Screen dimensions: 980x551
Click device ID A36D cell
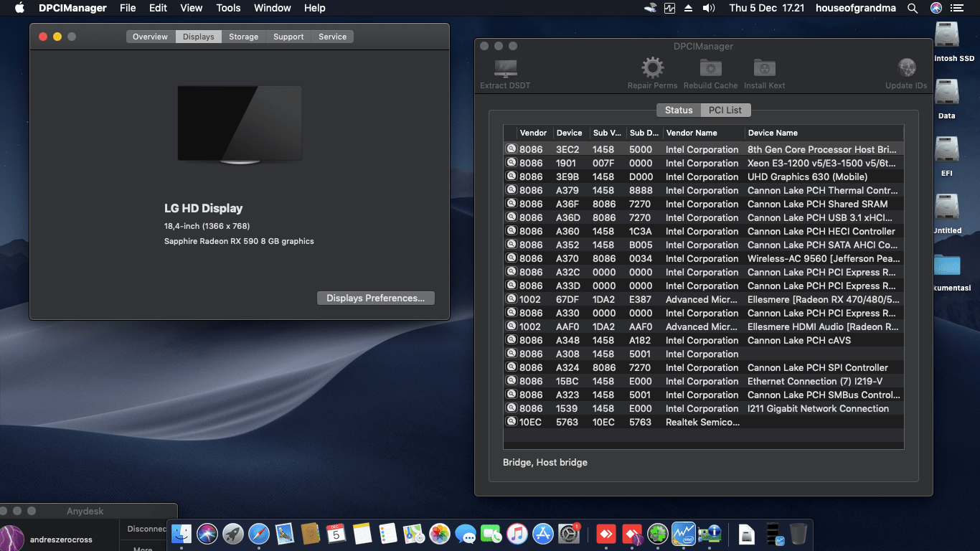point(568,217)
